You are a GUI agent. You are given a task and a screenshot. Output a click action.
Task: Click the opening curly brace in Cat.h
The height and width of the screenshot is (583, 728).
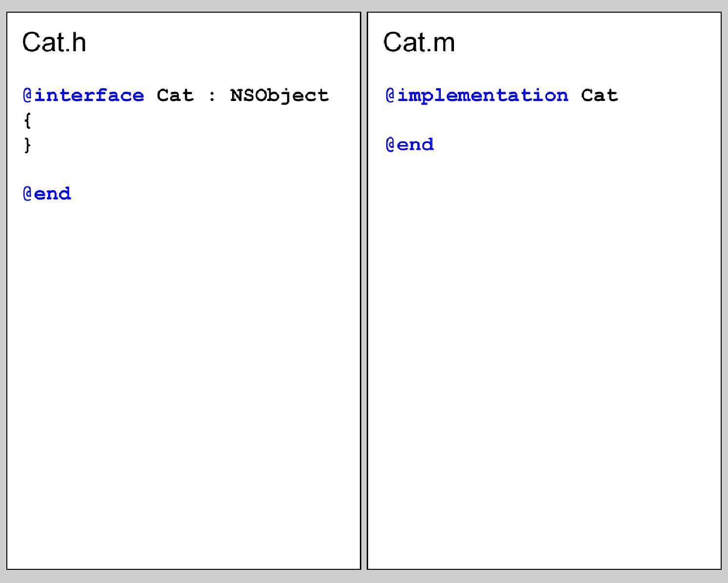pyautogui.click(x=27, y=120)
